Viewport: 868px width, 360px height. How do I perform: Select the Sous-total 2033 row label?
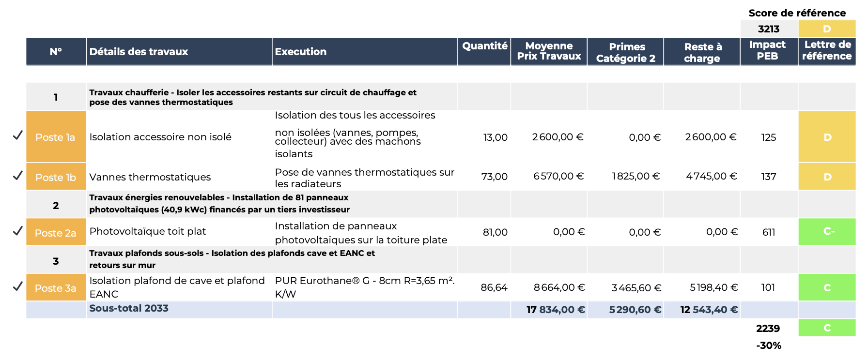[x=129, y=309]
